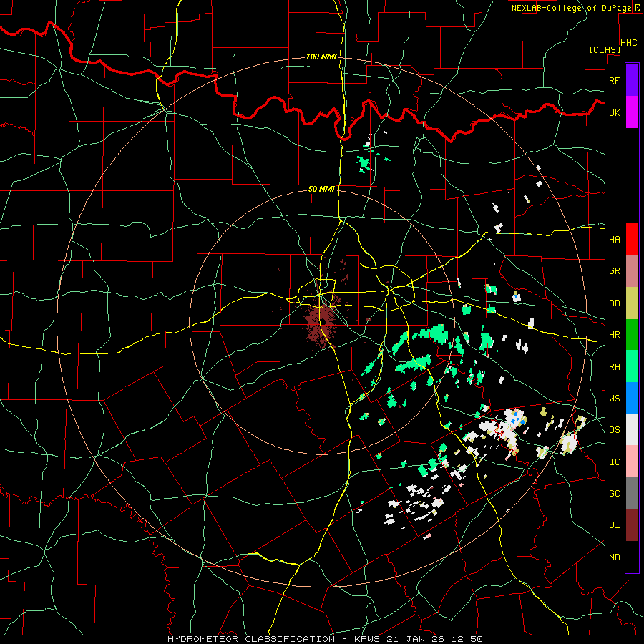This screenshot has height=644, width=644.
Task: Click the 21 JAN 26 date stamp
Action: 416,639
